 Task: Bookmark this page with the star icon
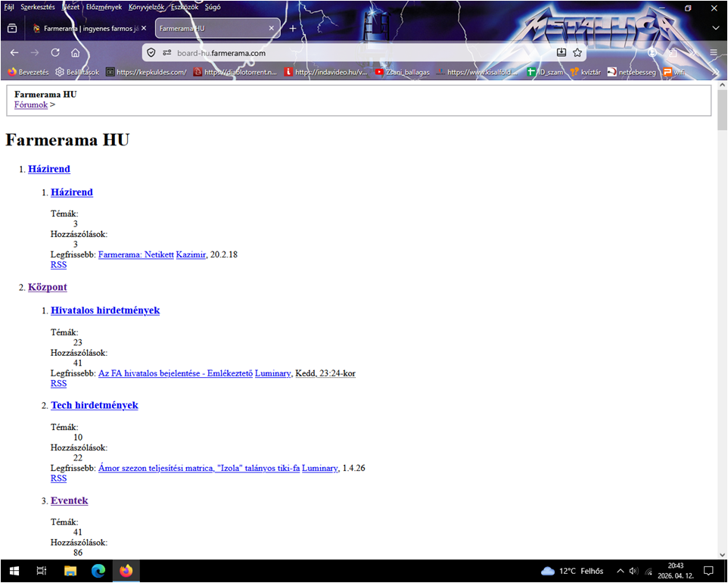(x=577, y=53)
